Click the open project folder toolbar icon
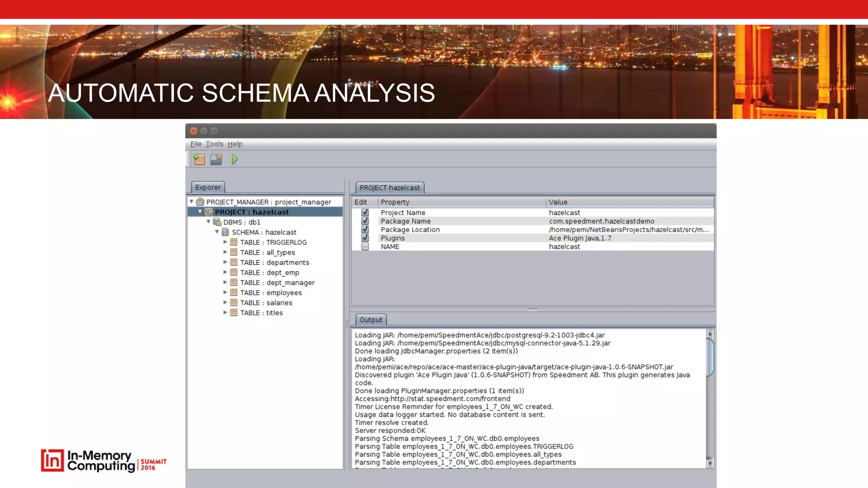The width and height of the screenshot is (868, 488). (216, 159)
